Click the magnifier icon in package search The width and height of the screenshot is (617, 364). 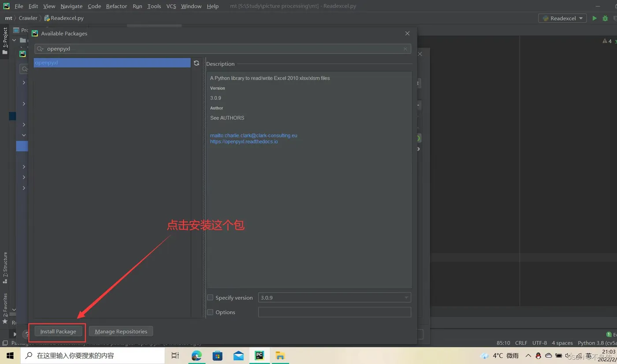click(x=40, y=49)
